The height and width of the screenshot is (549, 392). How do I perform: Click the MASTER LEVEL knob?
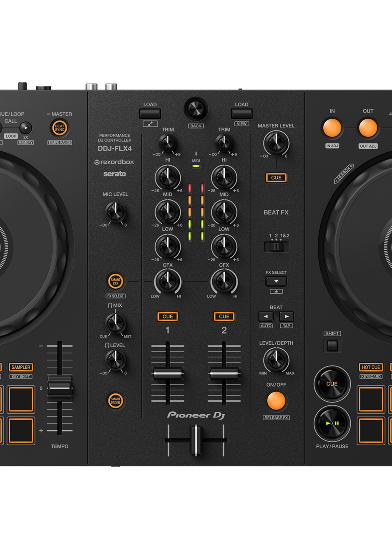(x=276, y=143)
